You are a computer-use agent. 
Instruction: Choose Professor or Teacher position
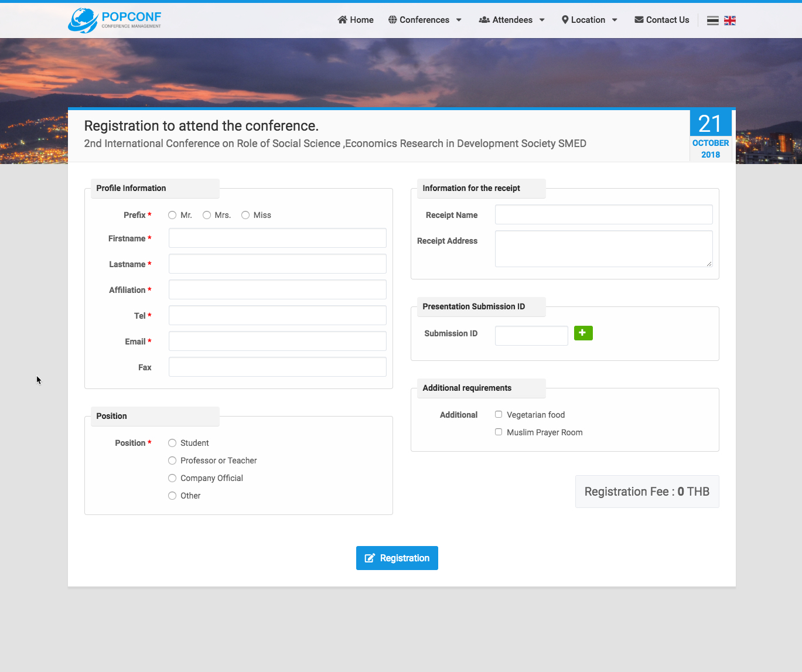[172, 460]
